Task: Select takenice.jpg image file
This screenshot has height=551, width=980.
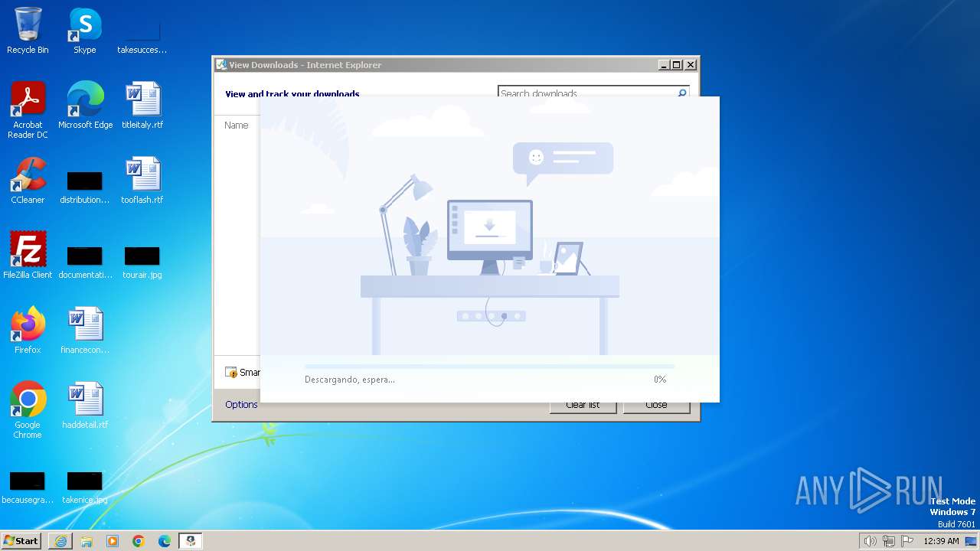Action: tap(85, 487)
